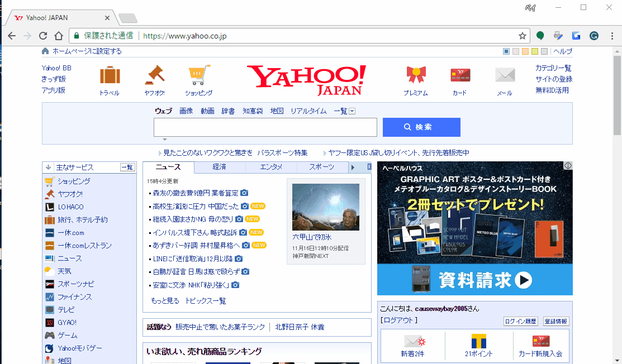
Task: Bookmark the page with the star icon
Action: [x=522, y=36]
